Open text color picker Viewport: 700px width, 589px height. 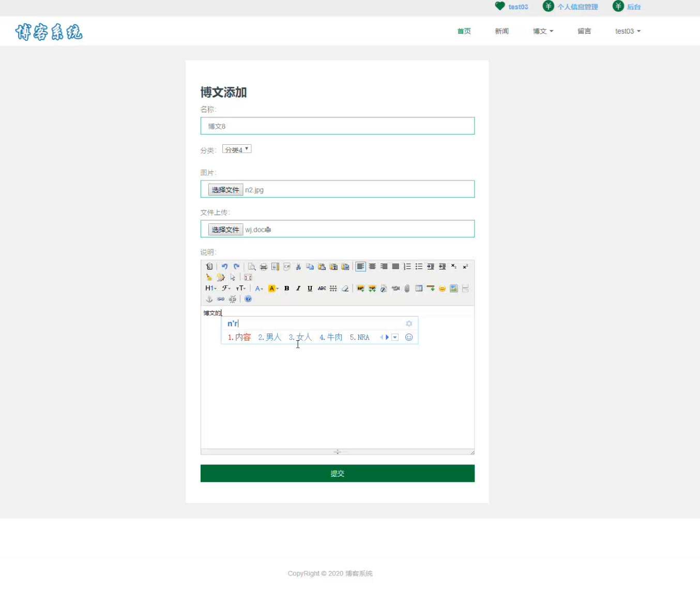[x=259, y=288]
